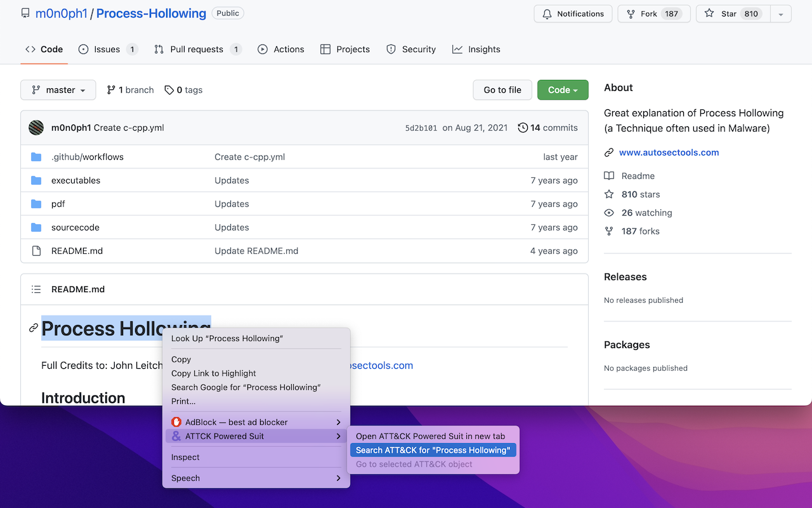Open the Process-Hollowing repository title link

[x=151, y=13]
